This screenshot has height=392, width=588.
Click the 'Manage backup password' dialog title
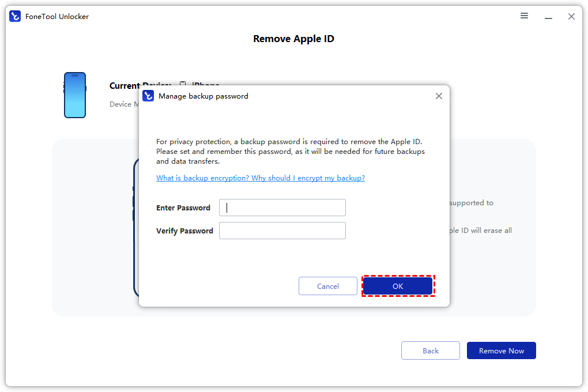[x=203, y=96]
